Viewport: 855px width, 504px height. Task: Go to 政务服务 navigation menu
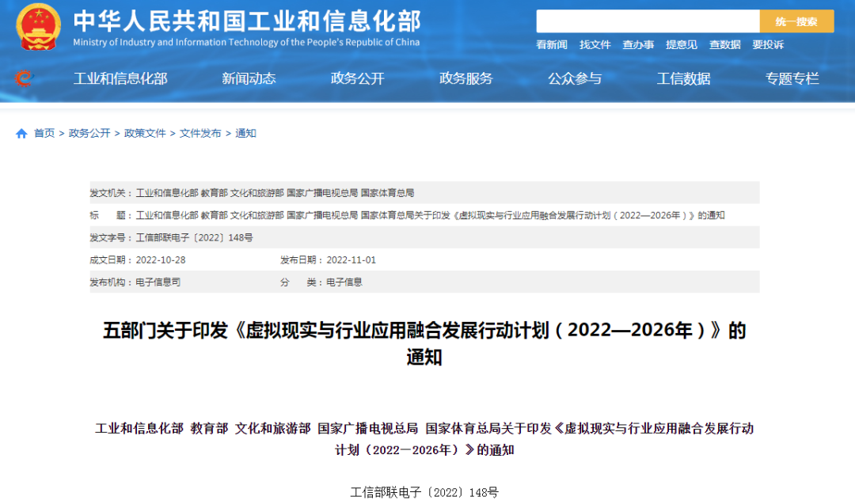466,78
